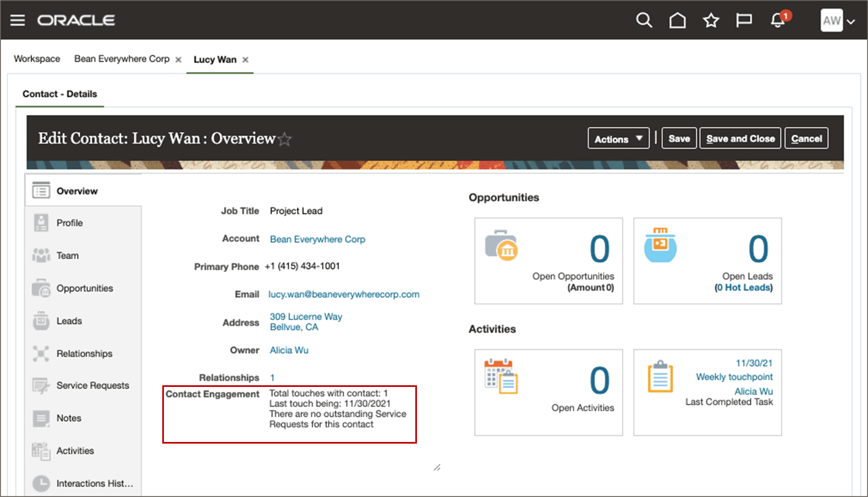
Task: Open owner Alicia Wu link
Action: coord(289,350)
